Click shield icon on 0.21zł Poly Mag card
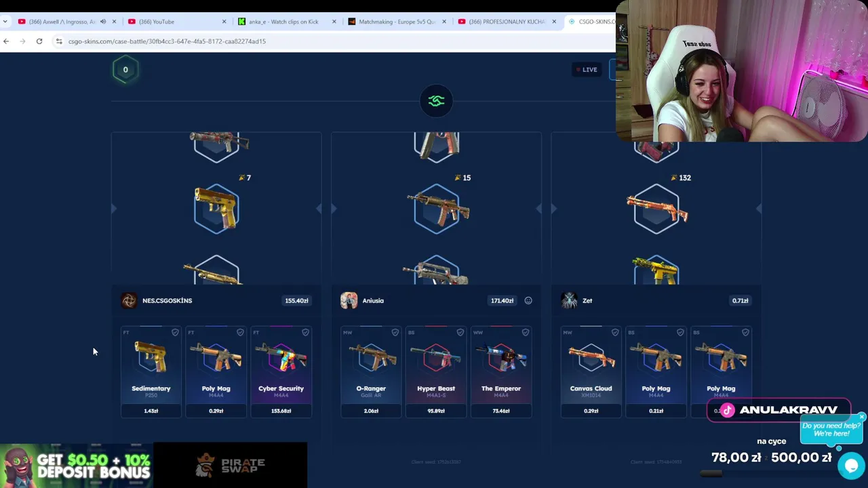The image size is (868, 488). point(680,332)
